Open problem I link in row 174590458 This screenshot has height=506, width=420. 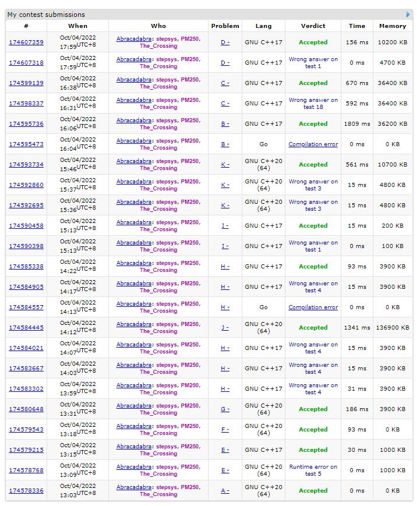225,226
